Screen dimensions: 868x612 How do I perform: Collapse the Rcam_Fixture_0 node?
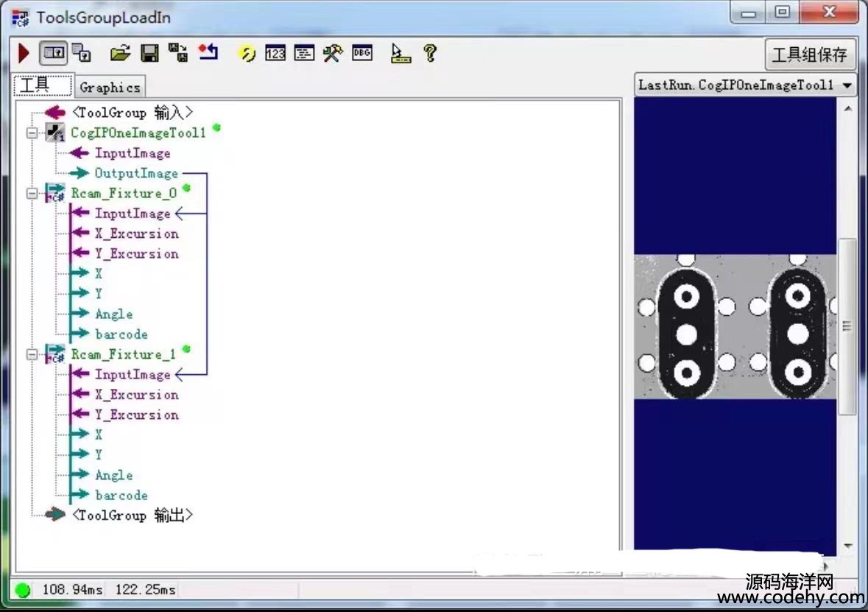(x=32, y=193)
